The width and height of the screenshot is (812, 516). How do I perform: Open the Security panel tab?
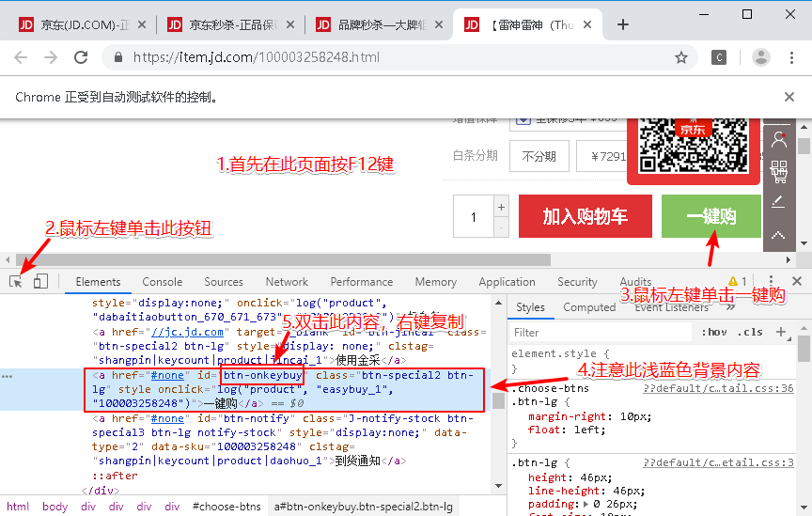(x=577, y=282)
